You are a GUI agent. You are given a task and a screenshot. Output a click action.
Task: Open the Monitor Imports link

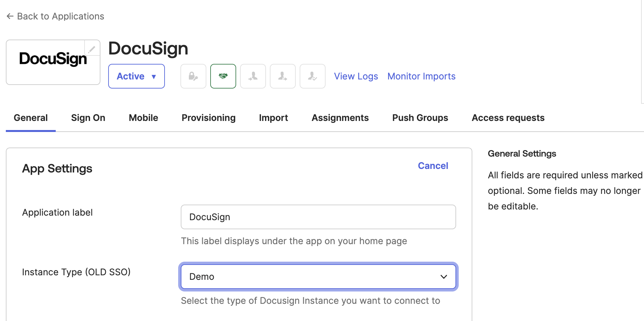coord(421,76)
